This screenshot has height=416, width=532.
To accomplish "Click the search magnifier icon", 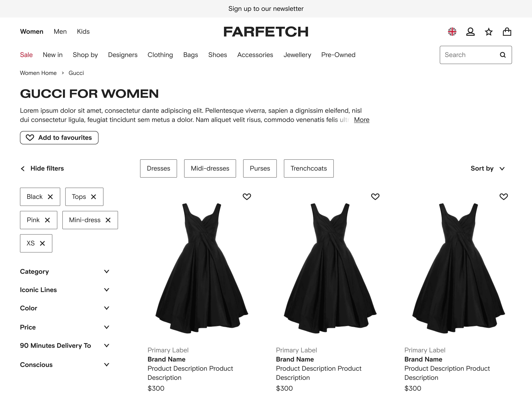I will click(503, 55).
